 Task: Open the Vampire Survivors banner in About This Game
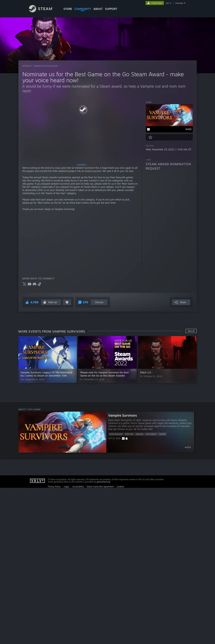pyautogui.click(x=62, y=432)
